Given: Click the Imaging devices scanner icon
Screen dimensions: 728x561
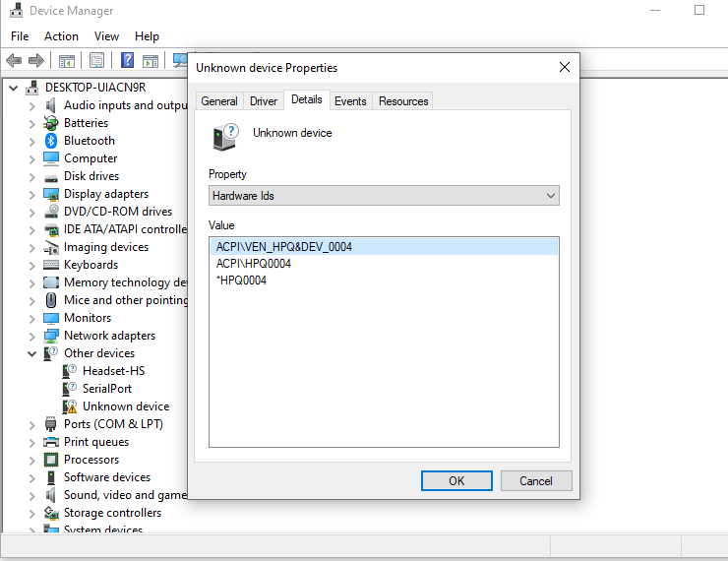Looking at the screenshot, I should click(x=50, y=247).
